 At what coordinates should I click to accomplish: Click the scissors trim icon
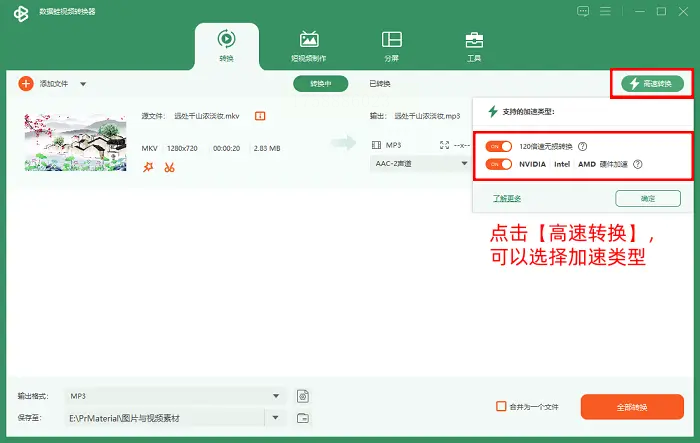(x=169, y=167)
